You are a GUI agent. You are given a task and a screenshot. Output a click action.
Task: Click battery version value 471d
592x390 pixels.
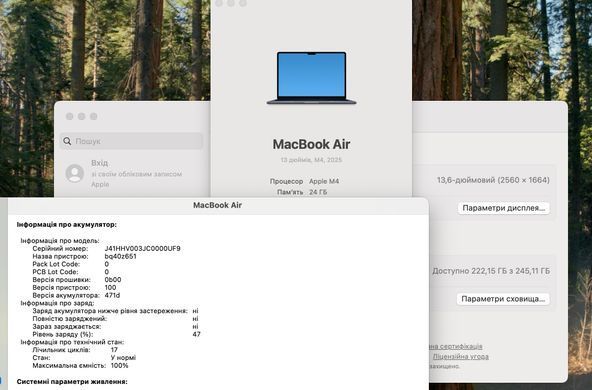click(x=112, y=295)
